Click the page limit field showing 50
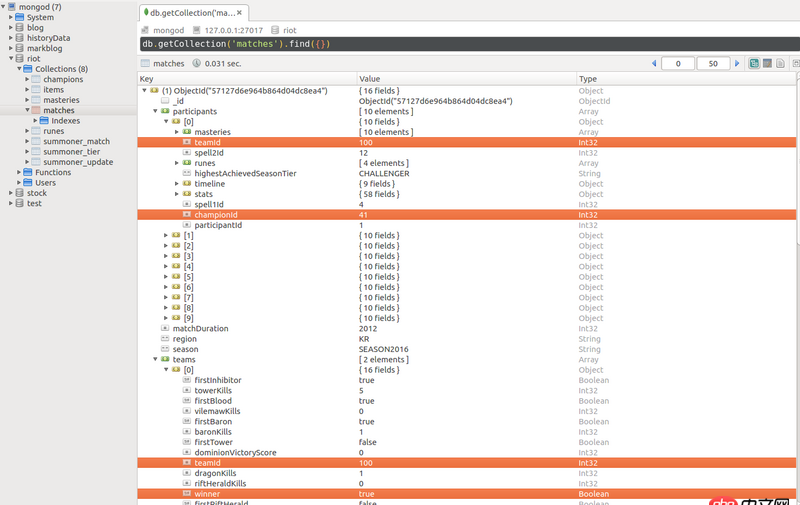The width and height of the screenshot is (800, 505). pos(712,63)
